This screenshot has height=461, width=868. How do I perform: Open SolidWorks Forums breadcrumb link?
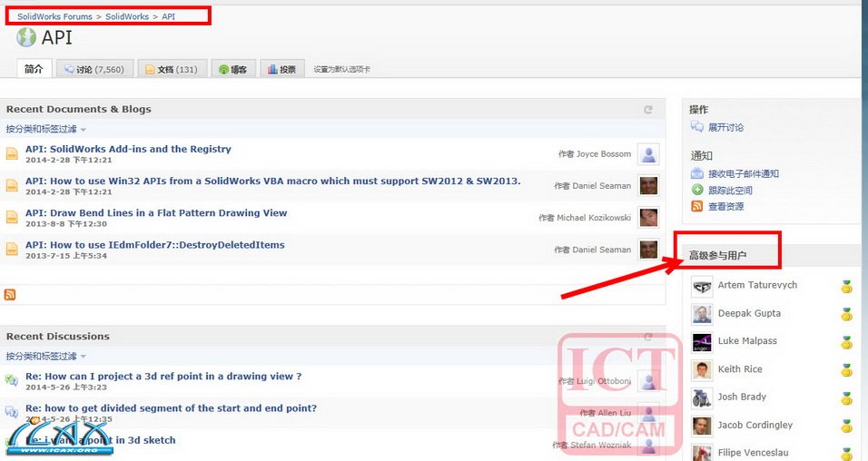(x=54, y=16)
